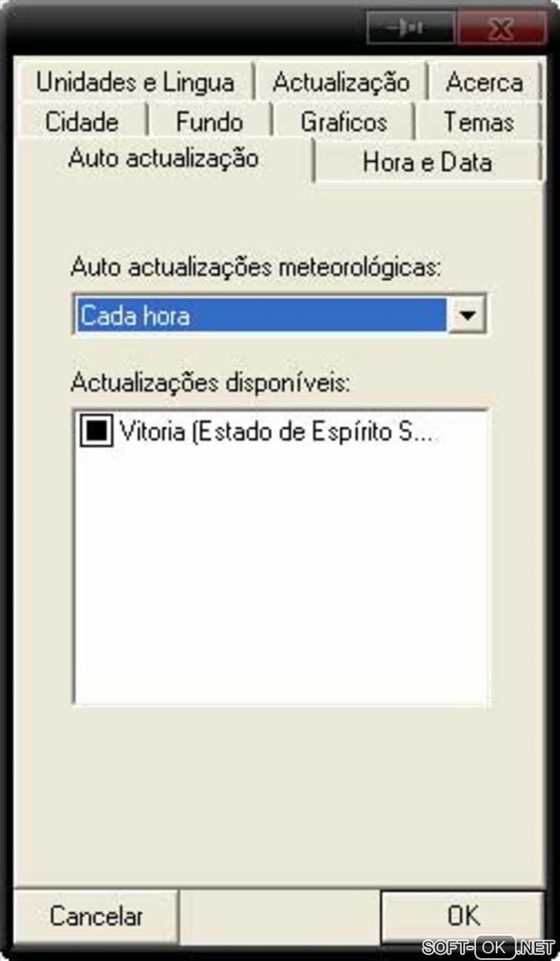This screenshot has height=961, width=560.
Task: Select the Cidade tab
Action: point(82,121)
